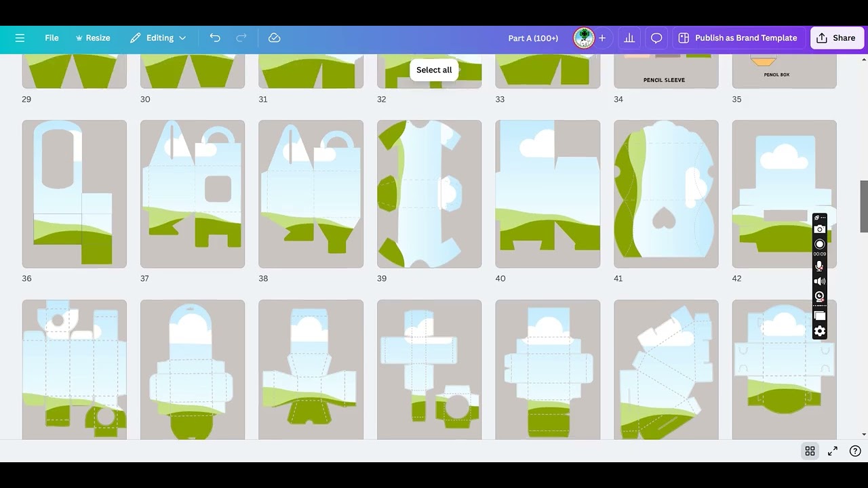868x488 pixels.
Task: Open recorder window selection icon
Action: 820,316
